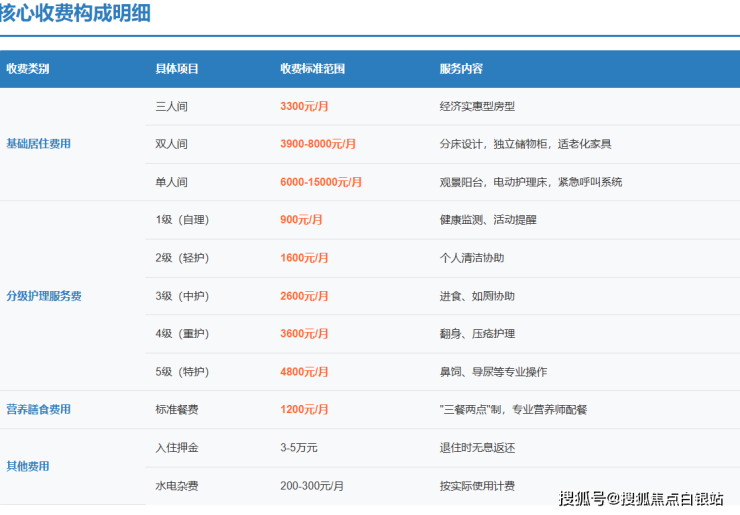Viewport: 740px width, 515px height.
Task: Select the 4级（重护）care level cell
Action: click(182, 334)
